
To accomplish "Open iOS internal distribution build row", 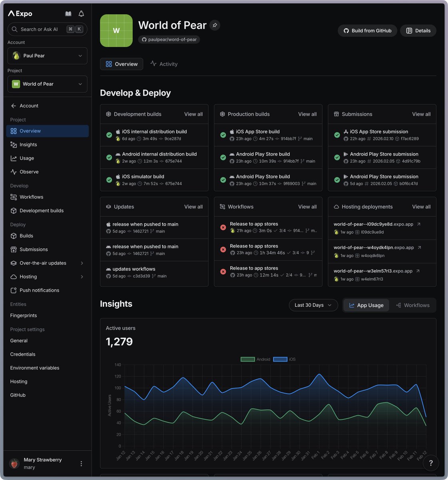I will pos(154,135).
